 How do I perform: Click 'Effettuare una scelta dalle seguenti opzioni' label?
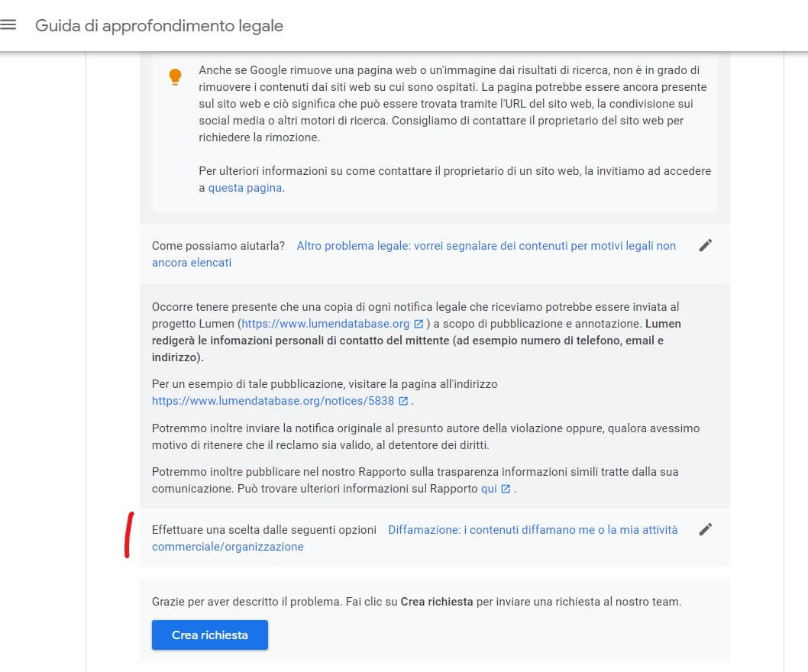pyautogui.click(x=264, y=530)
